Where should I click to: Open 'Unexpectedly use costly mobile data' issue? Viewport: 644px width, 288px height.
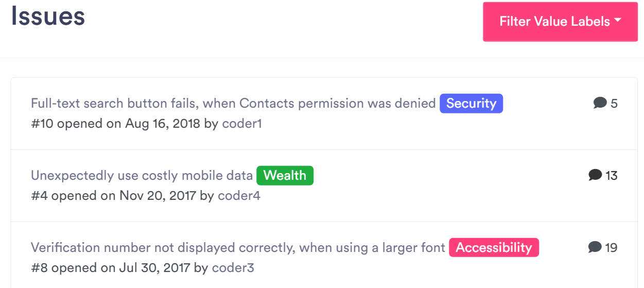point(142,176)
